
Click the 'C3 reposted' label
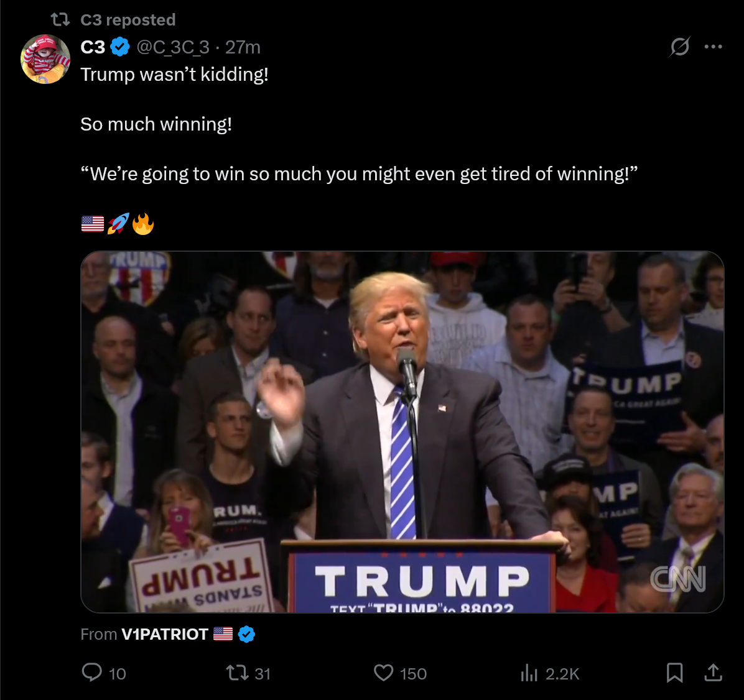pos(128,20)
